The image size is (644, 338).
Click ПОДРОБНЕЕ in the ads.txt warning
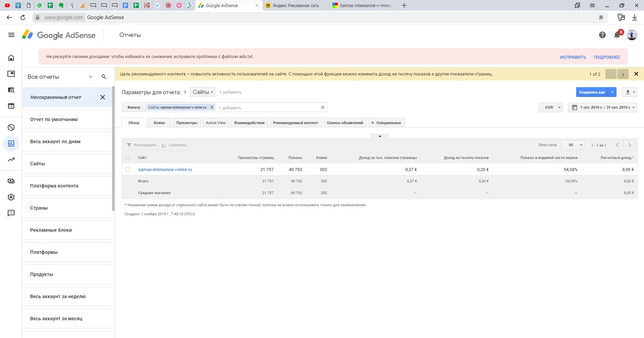point(607,57)
